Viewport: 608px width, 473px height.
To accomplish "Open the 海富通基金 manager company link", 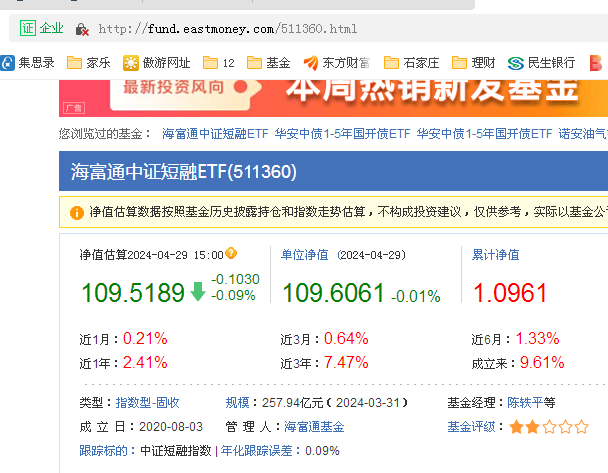I will tap(314, 427).
